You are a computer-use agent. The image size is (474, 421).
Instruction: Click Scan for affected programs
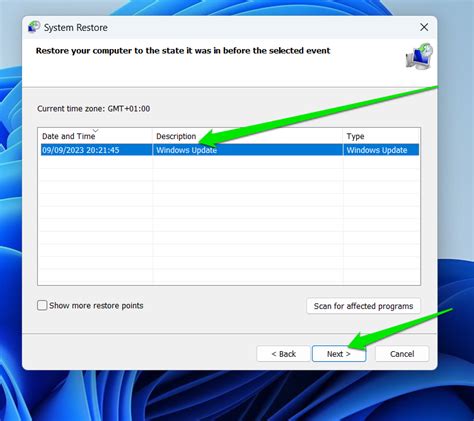click(363, 306)
